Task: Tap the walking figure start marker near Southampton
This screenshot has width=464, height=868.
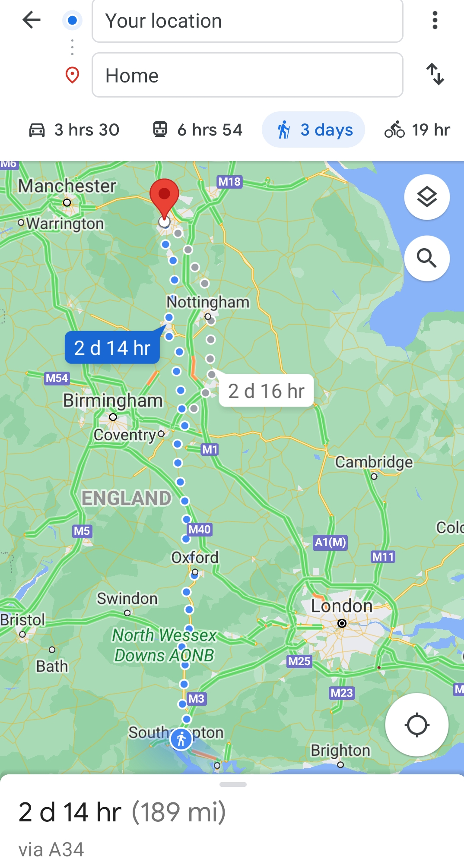Action: coord(181,739)
